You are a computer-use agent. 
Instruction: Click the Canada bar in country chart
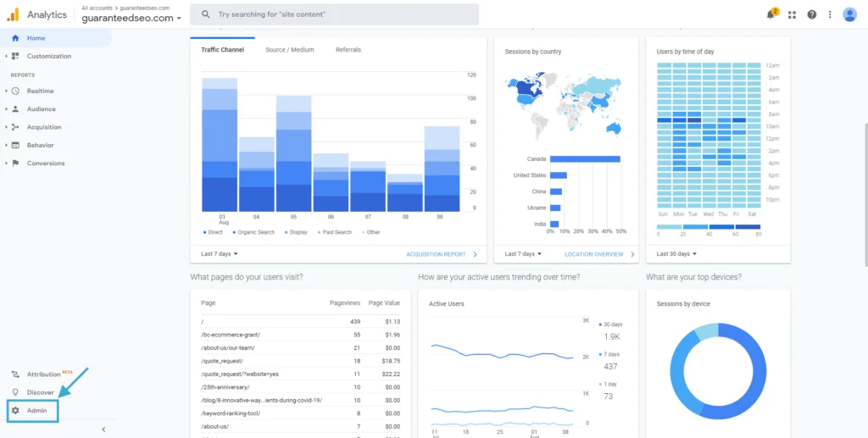[584, 159]
